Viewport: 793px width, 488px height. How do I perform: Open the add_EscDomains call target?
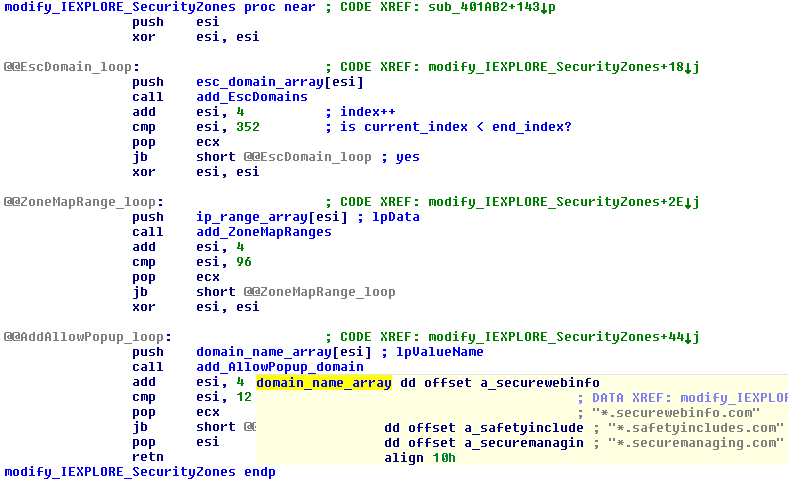click(x=252, y=97)
